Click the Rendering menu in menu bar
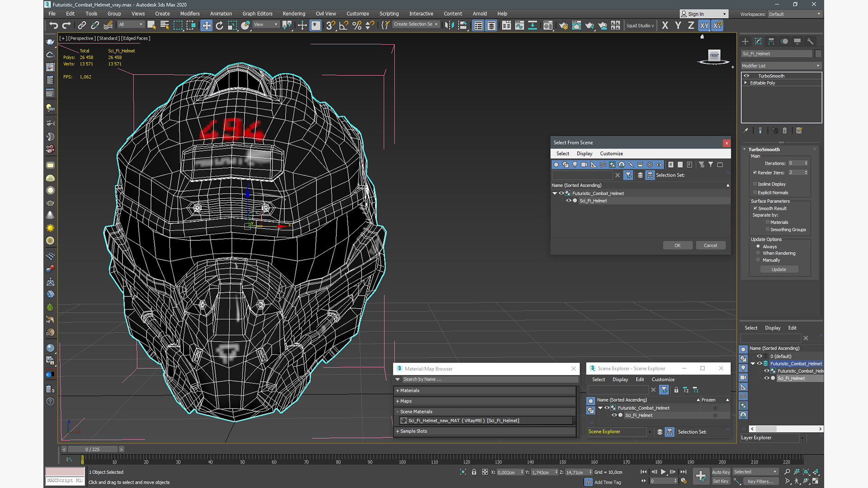 pos(294,14)
